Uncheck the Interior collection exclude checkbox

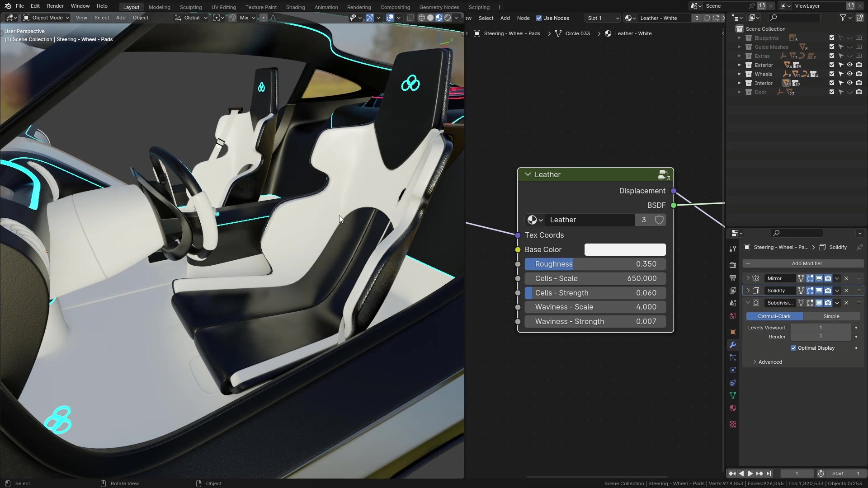pos(831,83)
